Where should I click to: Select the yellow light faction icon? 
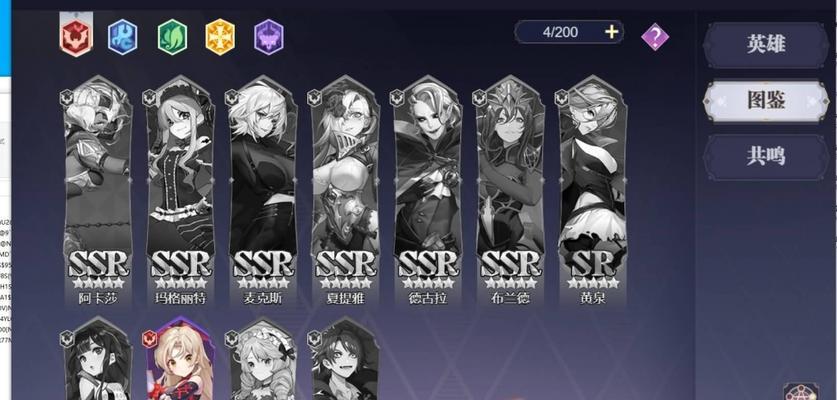click(x=220, y=37)
